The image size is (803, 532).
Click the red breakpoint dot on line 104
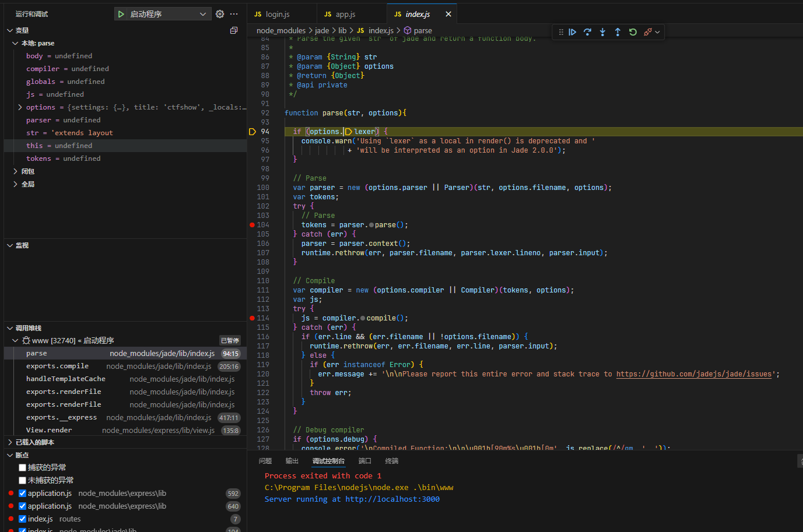click(x=252, y=225)
